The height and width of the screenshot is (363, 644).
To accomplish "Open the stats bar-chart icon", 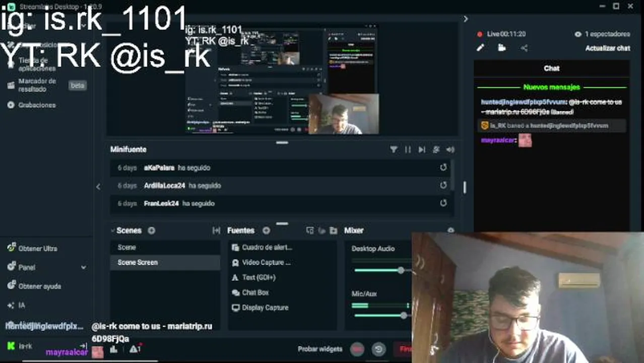I will [x=114, y=349].
